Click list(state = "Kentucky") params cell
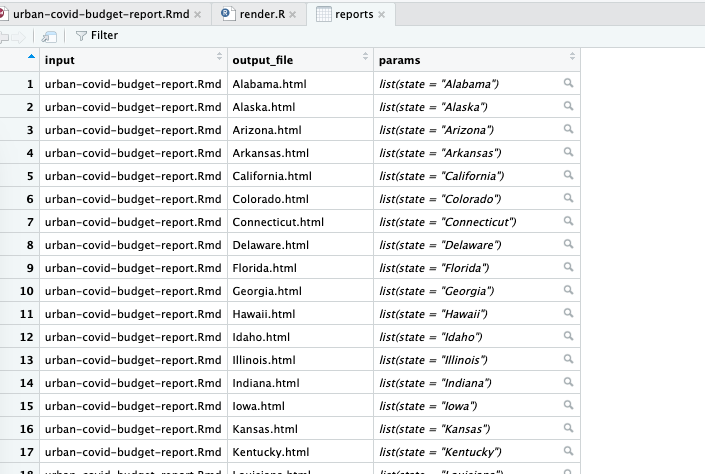Screen dimensions: 705x474 [477, 452]
